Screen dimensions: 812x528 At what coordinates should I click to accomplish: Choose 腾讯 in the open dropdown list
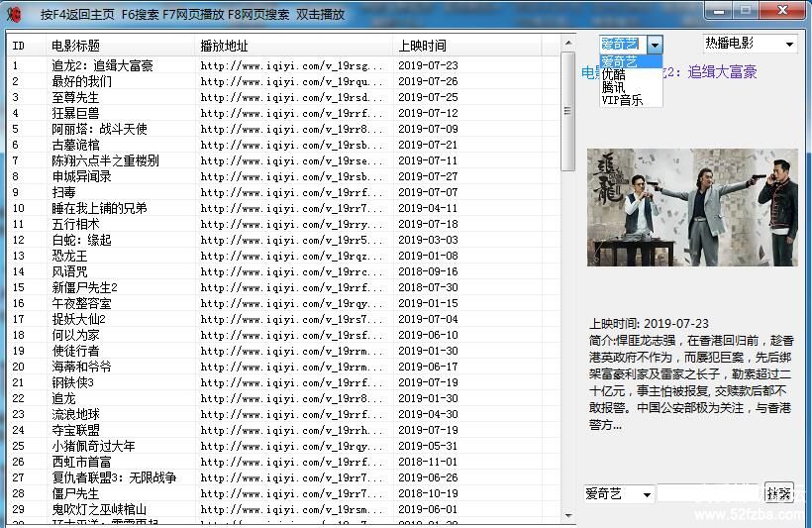pyautogui.click(x=631, y=87)
